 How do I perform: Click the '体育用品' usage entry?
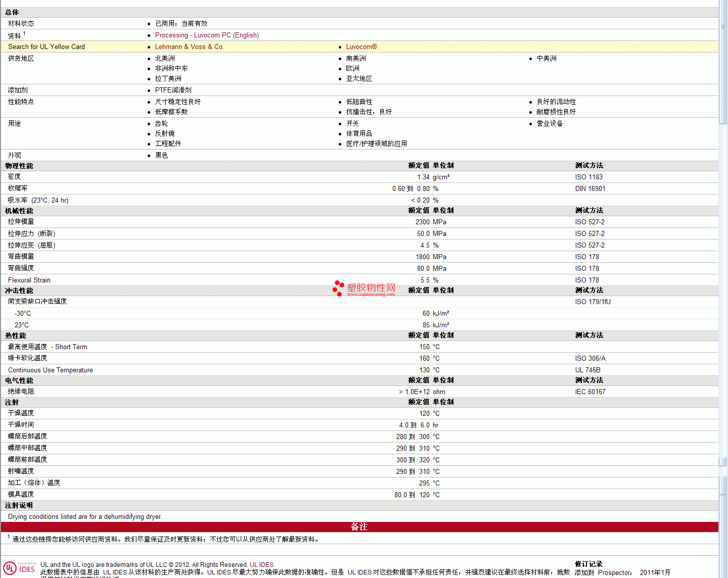[x=359, y=133]
